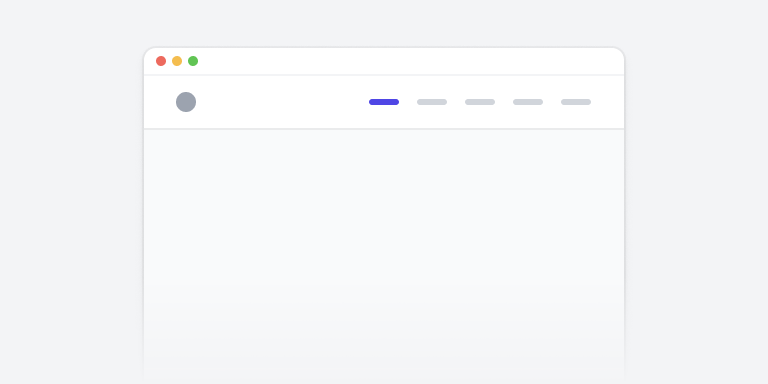Minimize the window with the yellow dot
The width and height of the screenshot is (768, 384).
tap(177, 61)
